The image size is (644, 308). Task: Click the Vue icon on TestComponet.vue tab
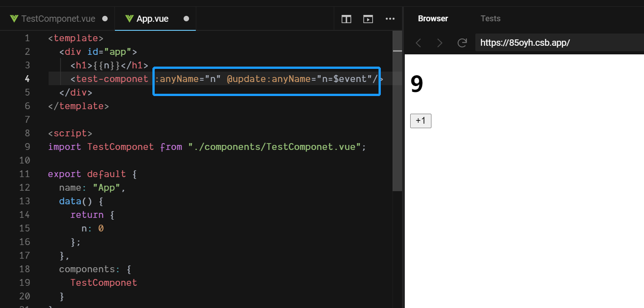pyautogui.click(x=14, y=19)
